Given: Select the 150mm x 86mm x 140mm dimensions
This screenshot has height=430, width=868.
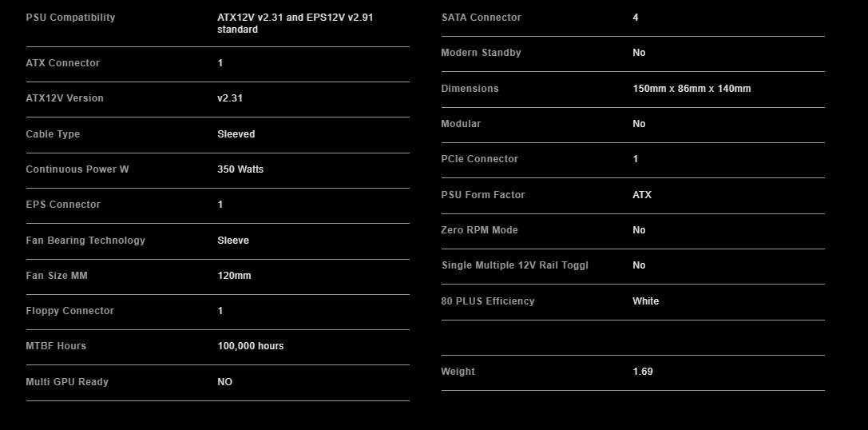Looking at the screenshot, I should (x=692, y=89).
